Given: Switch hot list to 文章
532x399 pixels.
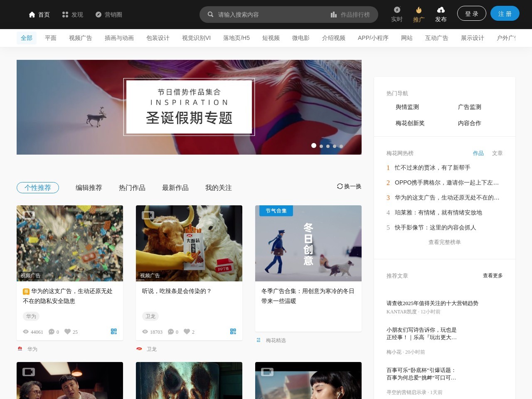Looking at the screenshot, I should [x=497, y=153].
